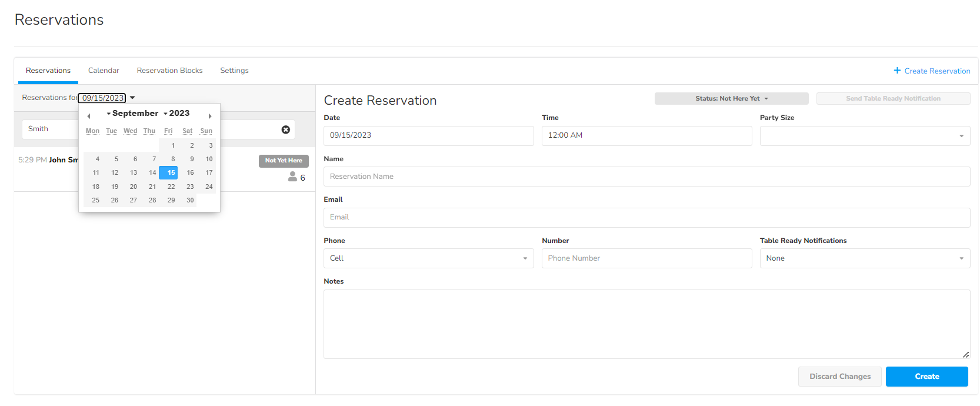Go to next month in date picker
The width and height of the screenshot is (980, 406).
pos(210,117)
